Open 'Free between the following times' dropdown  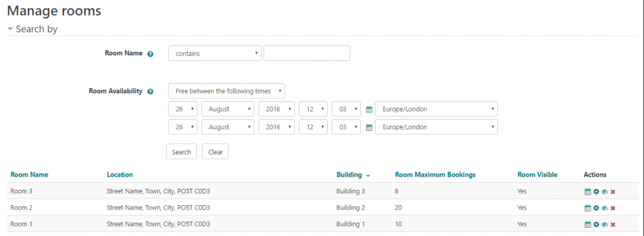point(226,91)
